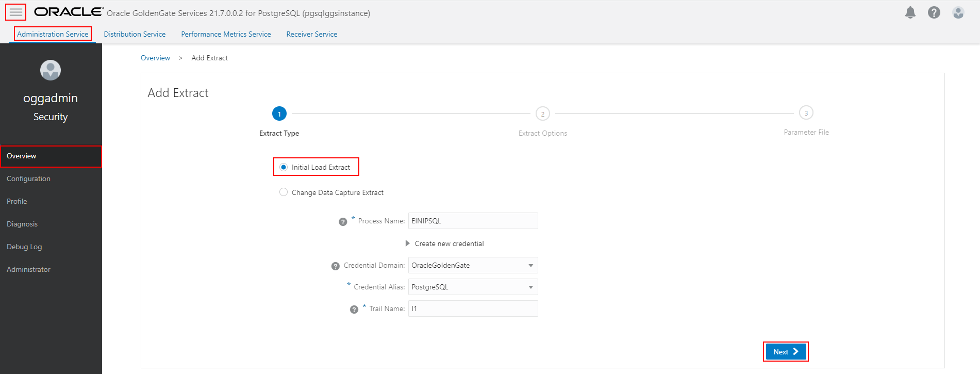Click the Next button
Screen dimensions: 980x374
pos(786,352)
